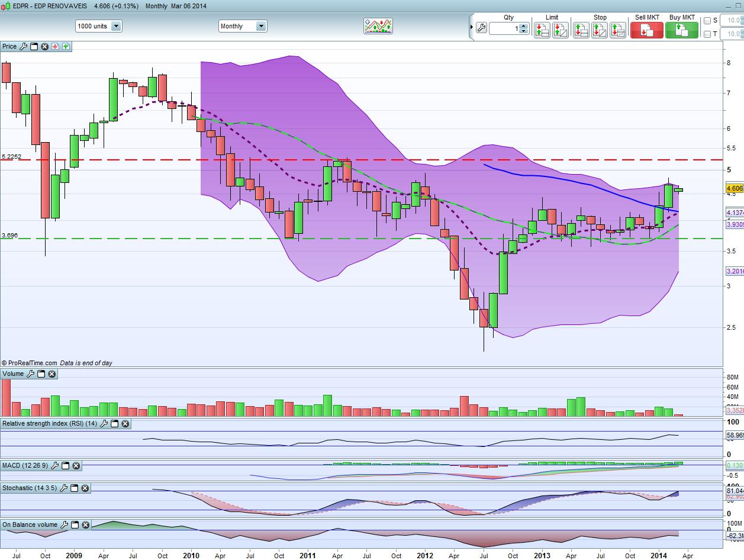Maximize the Stochastic panel

[x=75, y=488]
